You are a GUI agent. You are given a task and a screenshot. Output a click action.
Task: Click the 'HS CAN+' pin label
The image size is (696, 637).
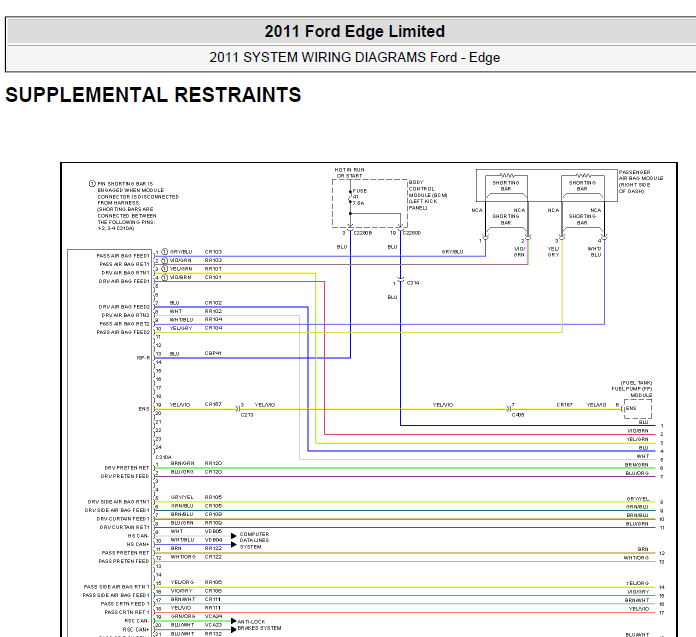click(x=138, y=544)
